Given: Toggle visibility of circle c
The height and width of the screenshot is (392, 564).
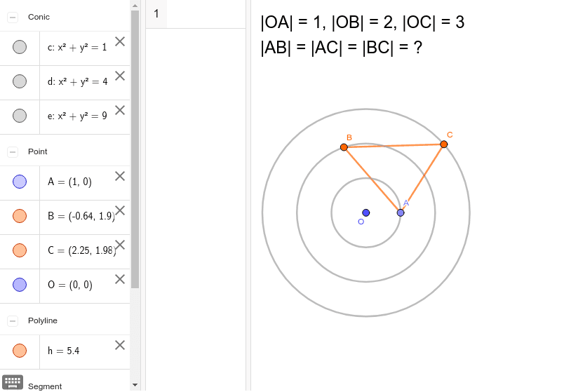Looking at the screenshot, I should pos(20,47).
